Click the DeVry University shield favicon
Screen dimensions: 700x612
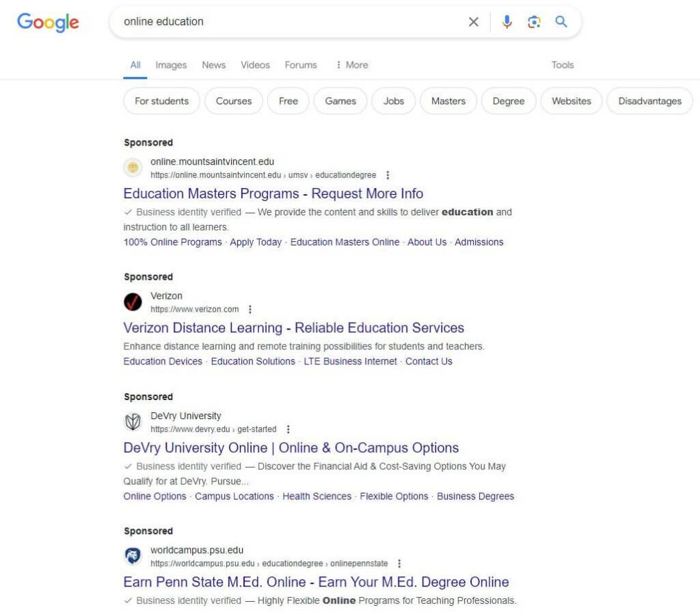(133, 422)
